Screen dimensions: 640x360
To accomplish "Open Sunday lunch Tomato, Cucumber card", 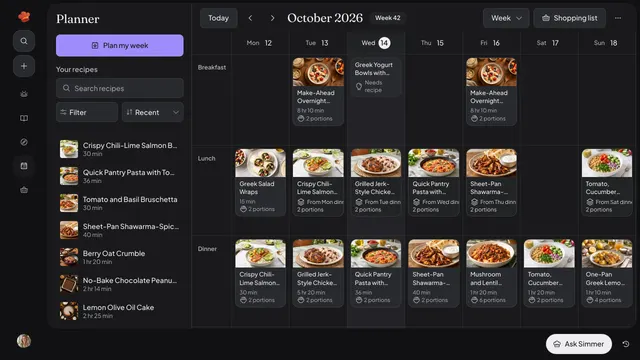I will pyautogui.click(x=607, y=182).
